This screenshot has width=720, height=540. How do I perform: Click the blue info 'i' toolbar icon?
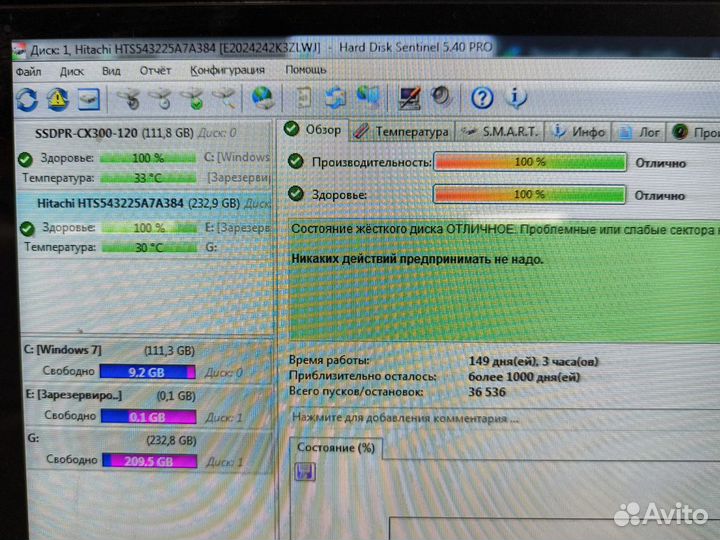pos(516,97)
